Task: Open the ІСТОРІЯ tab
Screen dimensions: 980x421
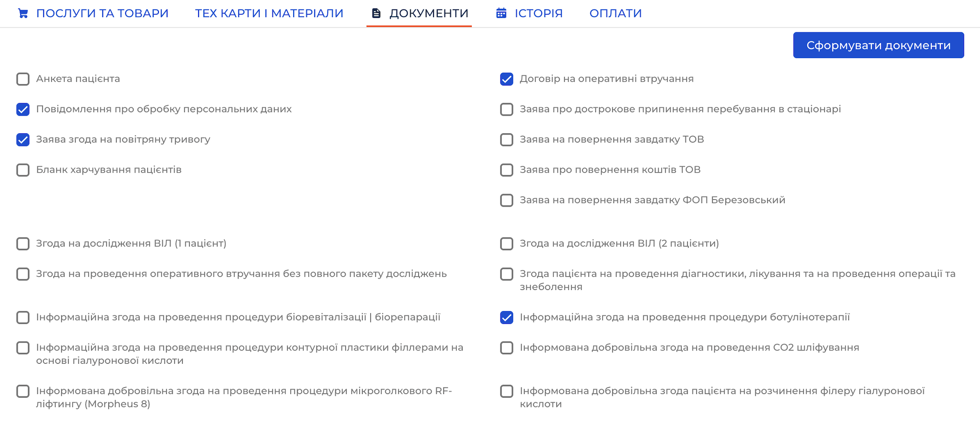Action: 529,13
